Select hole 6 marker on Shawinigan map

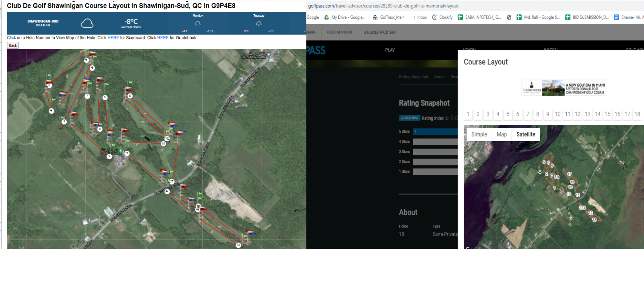coord(92,68)
